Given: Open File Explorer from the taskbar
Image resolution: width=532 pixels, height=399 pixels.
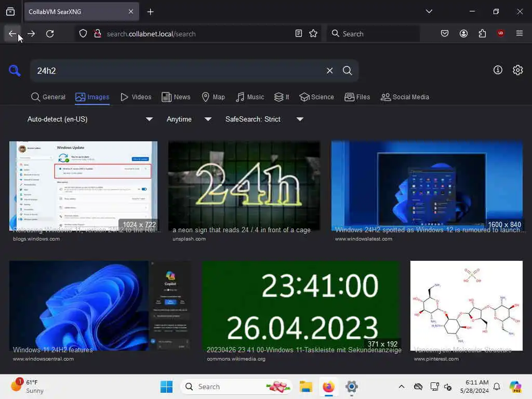Looking at the screenshot, I should click(x=305, y=387).
